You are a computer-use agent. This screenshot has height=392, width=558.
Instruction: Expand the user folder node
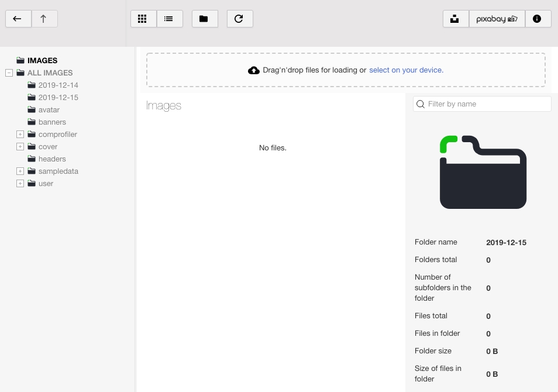tap(20, 184)
